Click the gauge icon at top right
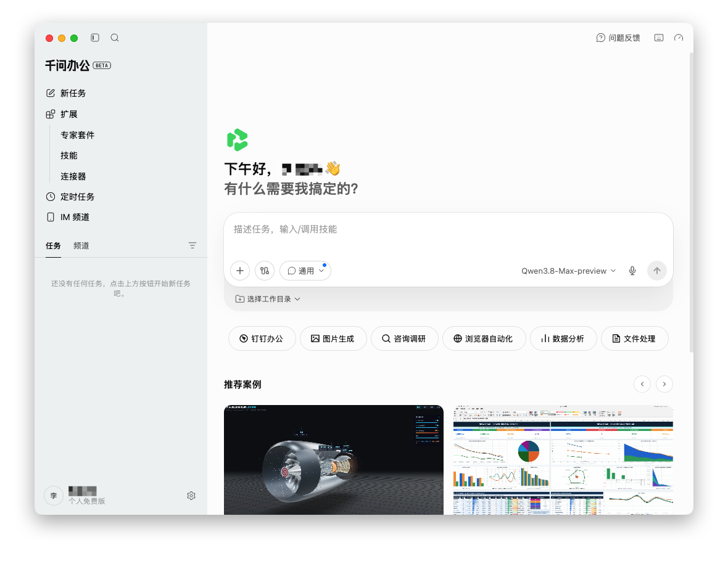 tap(678, 38)
